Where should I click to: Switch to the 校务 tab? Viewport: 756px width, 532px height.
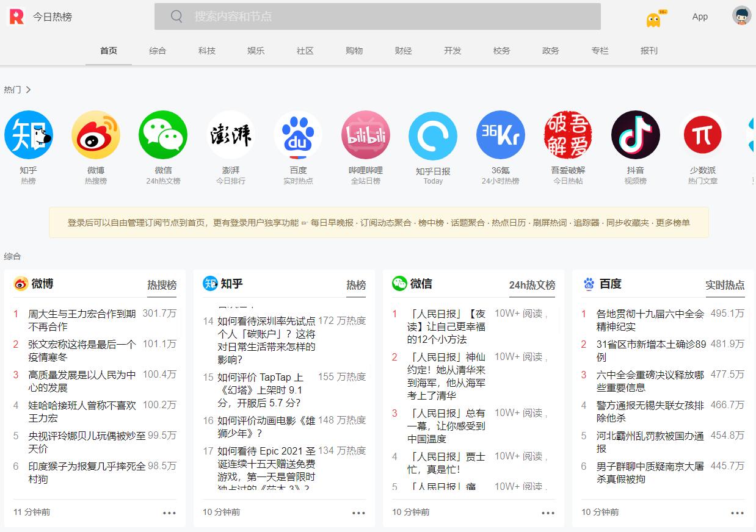point(502,51)
